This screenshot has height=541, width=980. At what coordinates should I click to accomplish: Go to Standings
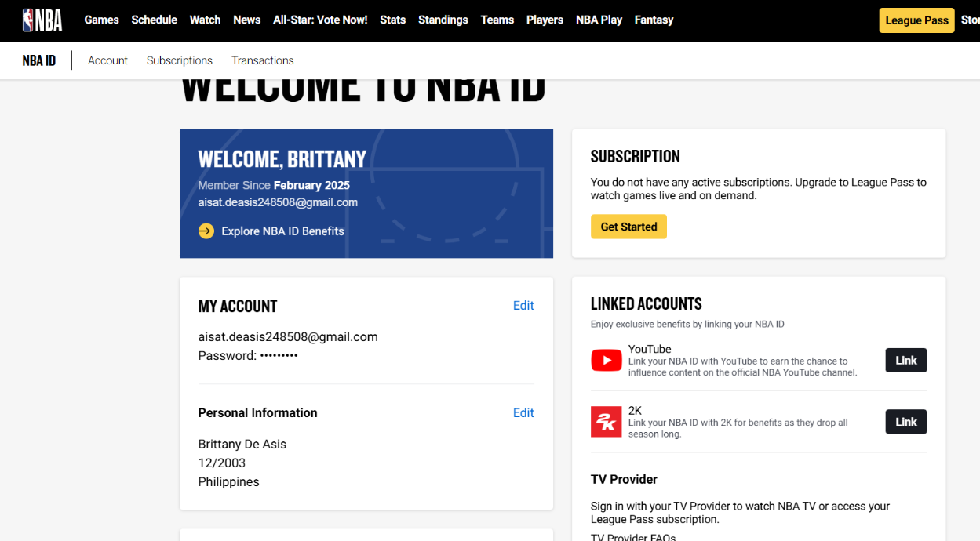point(443,20)
